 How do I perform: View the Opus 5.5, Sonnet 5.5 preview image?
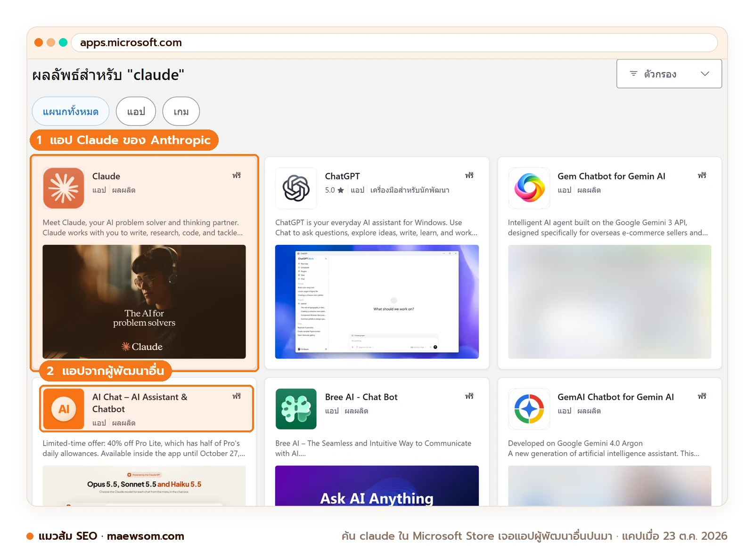(x=144, y=486)
